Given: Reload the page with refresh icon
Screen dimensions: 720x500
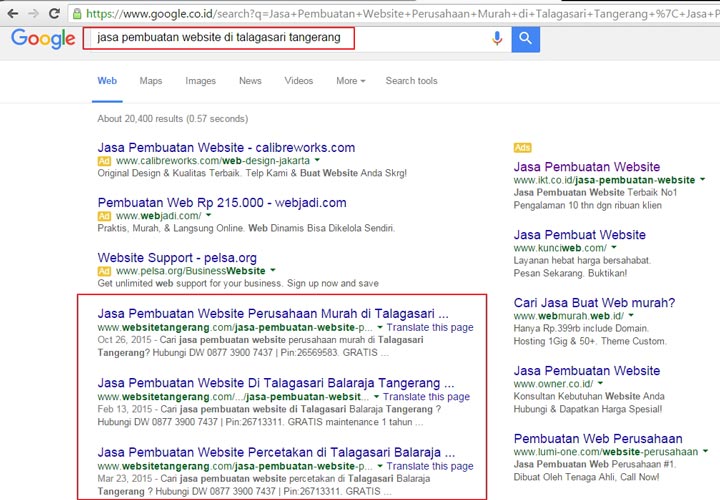Looking at the screenshot, I should (x=54, y=13).
